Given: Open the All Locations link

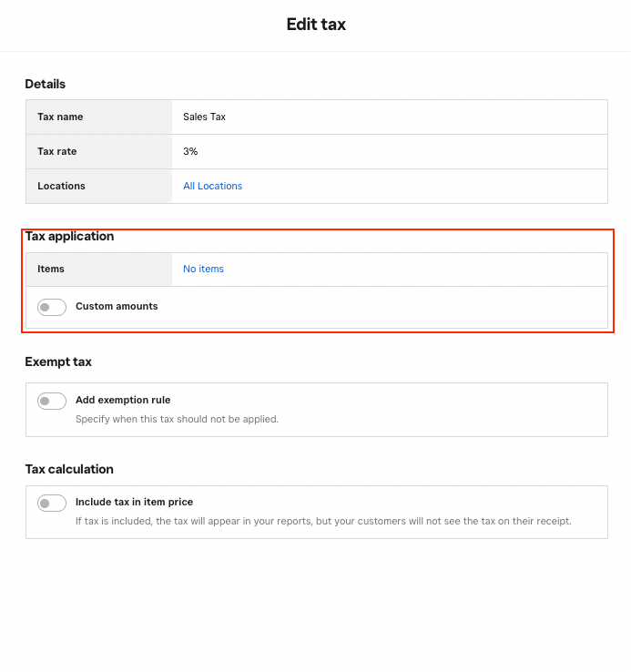Looking at the screenshot, I should coord(213,186).
